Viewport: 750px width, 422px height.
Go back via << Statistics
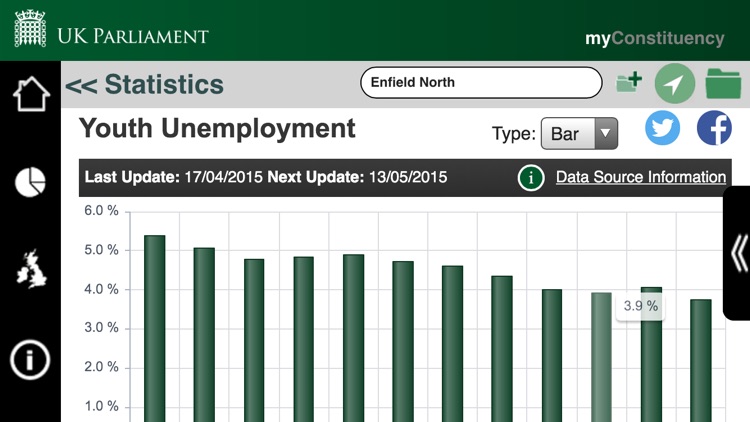click(144, 85)
